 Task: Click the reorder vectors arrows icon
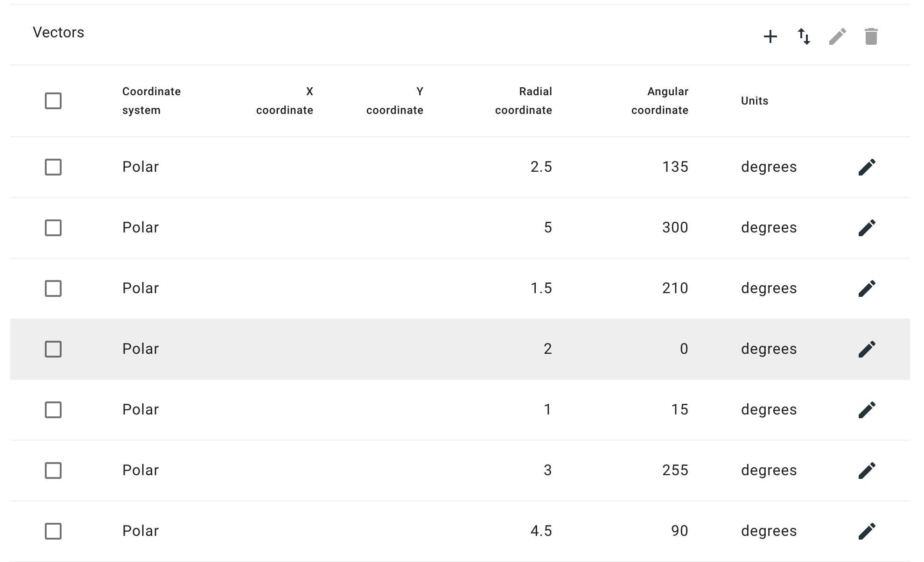click(x=804, y=36)
